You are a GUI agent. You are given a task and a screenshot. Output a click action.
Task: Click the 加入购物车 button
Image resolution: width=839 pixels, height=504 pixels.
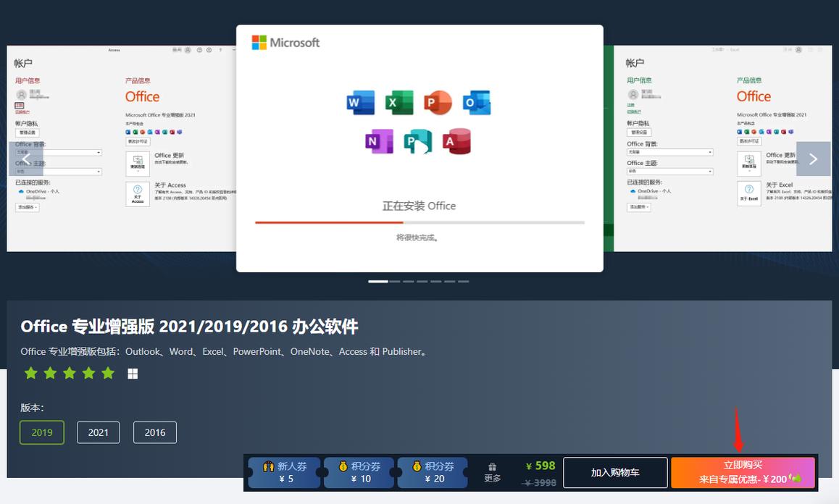point(615,472)
